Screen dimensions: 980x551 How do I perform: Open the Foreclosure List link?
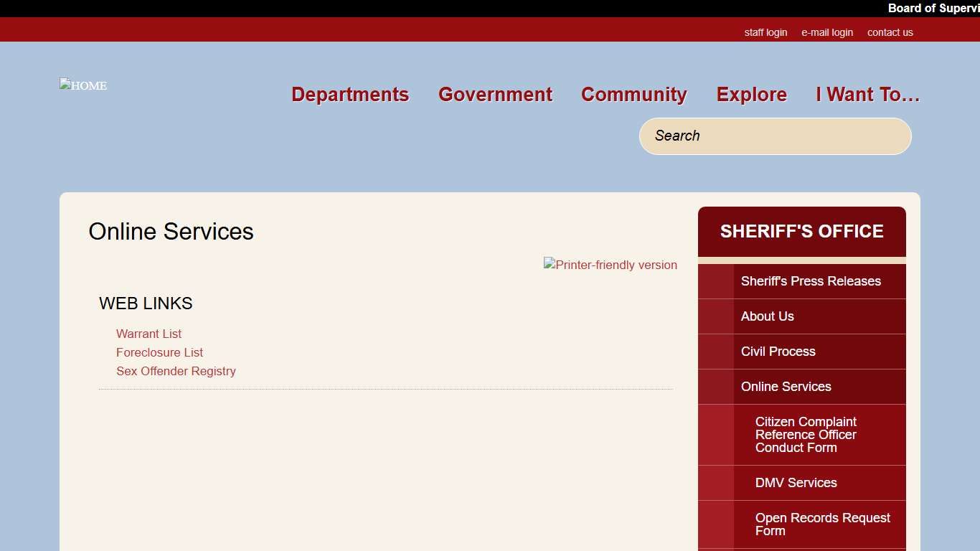(x=159, y=352)
